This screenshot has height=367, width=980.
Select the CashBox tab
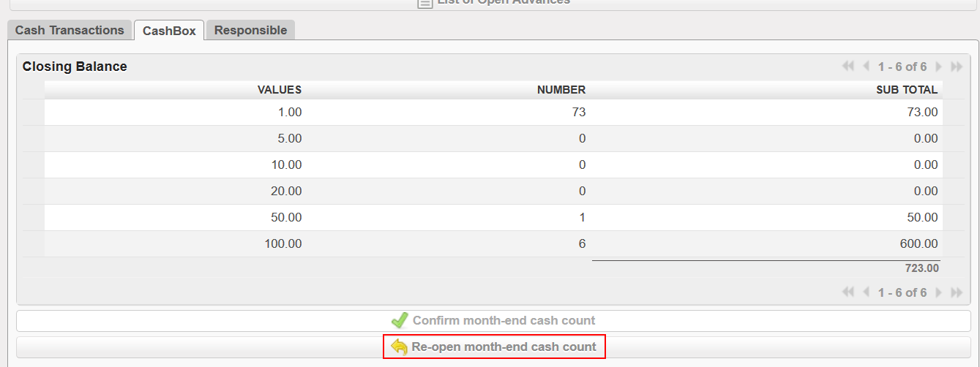[169, 31]
